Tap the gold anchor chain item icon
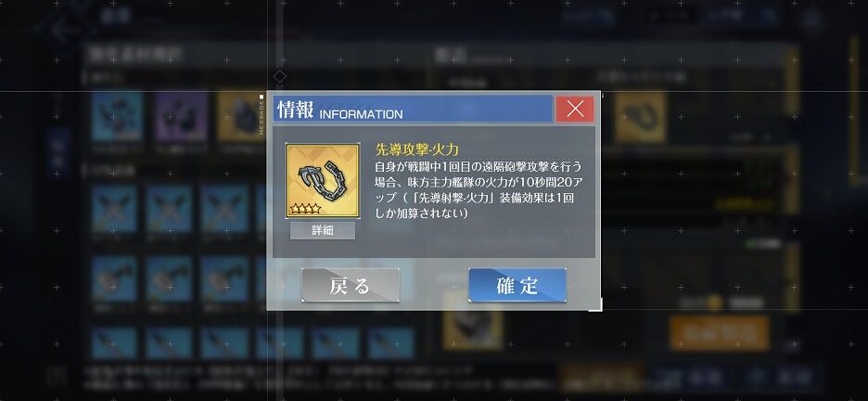Screen dimensions: 868x401 point(323,181)
